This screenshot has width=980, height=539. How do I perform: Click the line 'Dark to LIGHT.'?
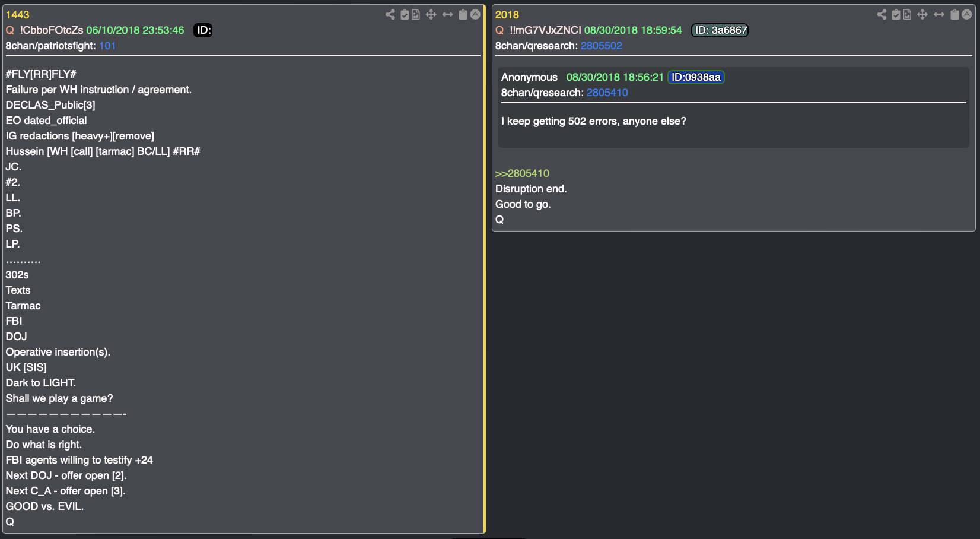coord(41,383)
